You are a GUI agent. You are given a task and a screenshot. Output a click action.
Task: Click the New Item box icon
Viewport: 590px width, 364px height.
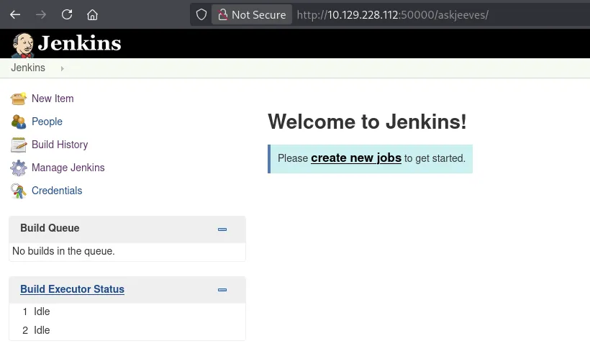click(x=19, y=99)
